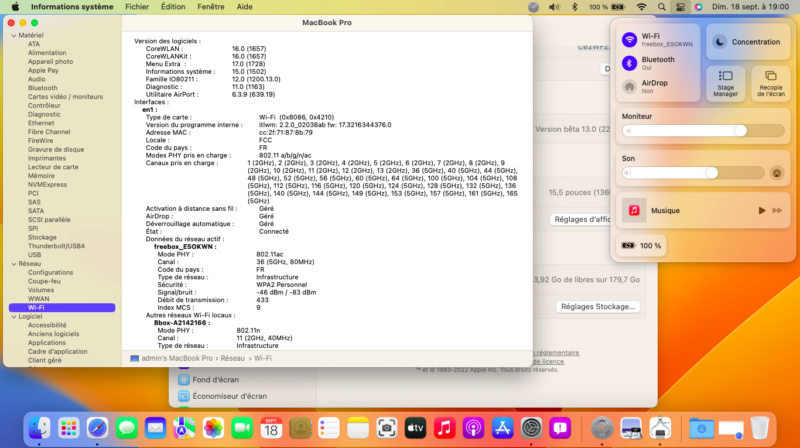Select Ethernet in sidebar
The height and width of the screenshot is (448, 800).
pos(41,123)
